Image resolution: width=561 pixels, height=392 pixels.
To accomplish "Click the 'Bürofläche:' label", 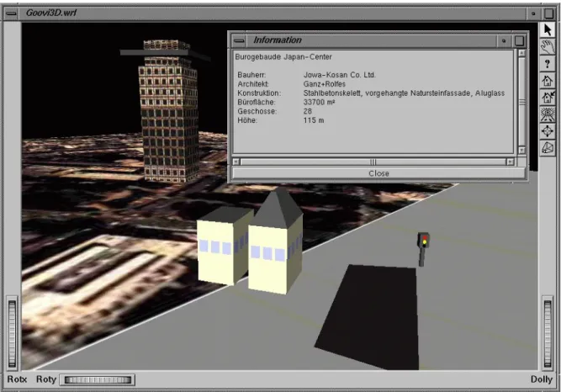I will [x=257, y=103].
